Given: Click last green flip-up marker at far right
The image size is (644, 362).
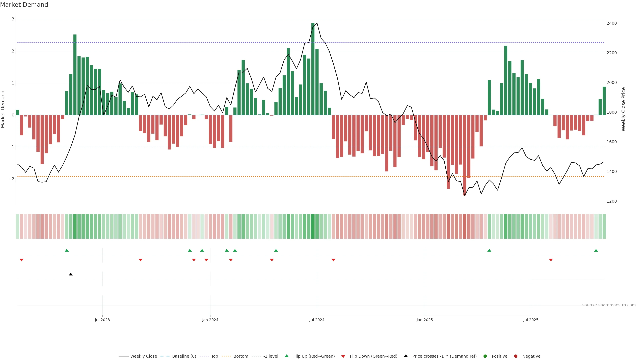Looking at the screenshot, I should click(x=596, y=250).
